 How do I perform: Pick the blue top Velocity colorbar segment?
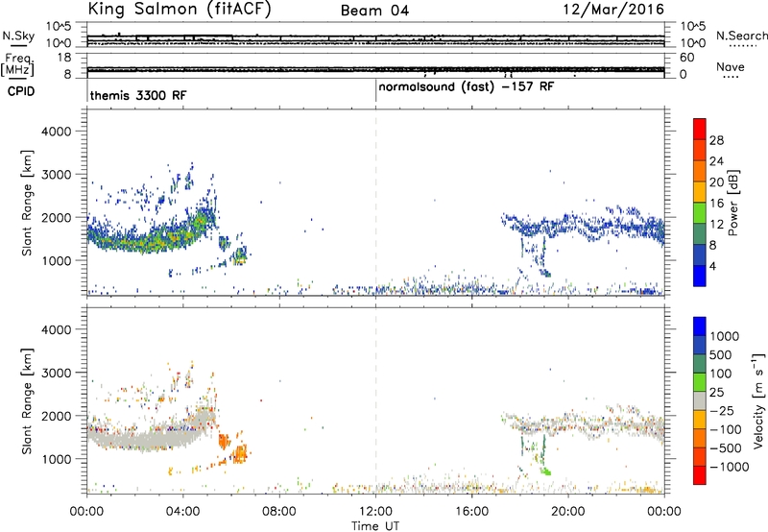click(x=700, y=326)
